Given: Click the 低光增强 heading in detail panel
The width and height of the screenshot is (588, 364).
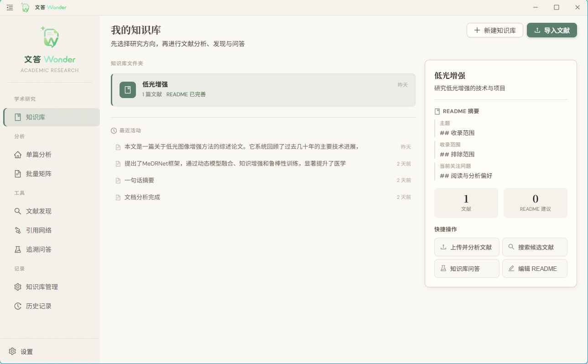Looking at the screenshot, I should [450, 76].
